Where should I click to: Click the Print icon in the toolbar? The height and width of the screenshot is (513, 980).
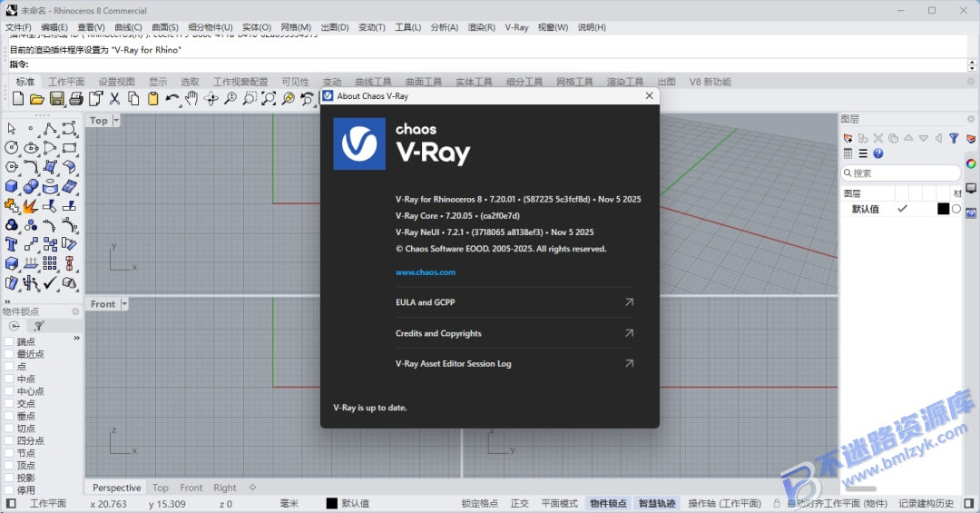76,98
